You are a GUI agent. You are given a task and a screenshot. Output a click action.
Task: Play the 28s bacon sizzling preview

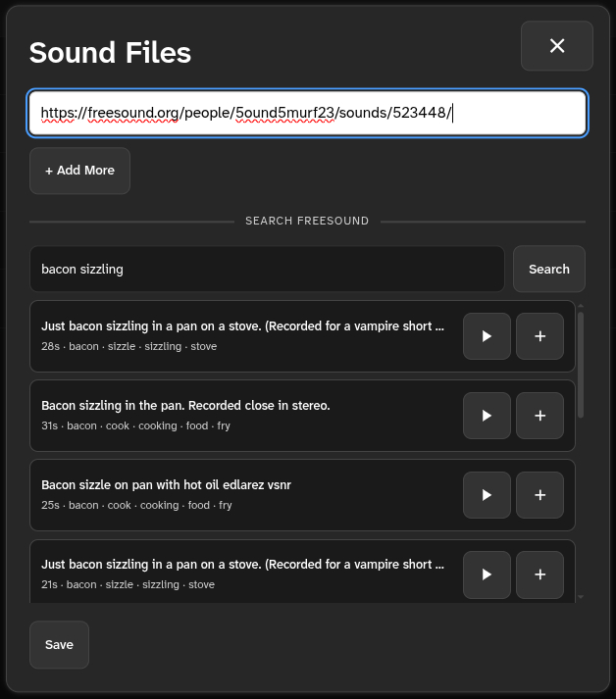click(x=487, y=336)
